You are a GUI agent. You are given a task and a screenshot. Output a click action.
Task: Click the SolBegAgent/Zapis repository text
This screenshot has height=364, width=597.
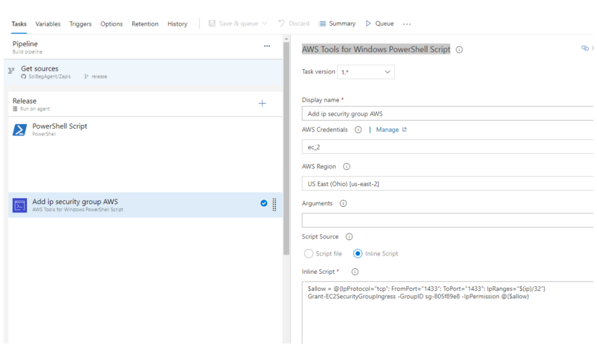(50, 76)
